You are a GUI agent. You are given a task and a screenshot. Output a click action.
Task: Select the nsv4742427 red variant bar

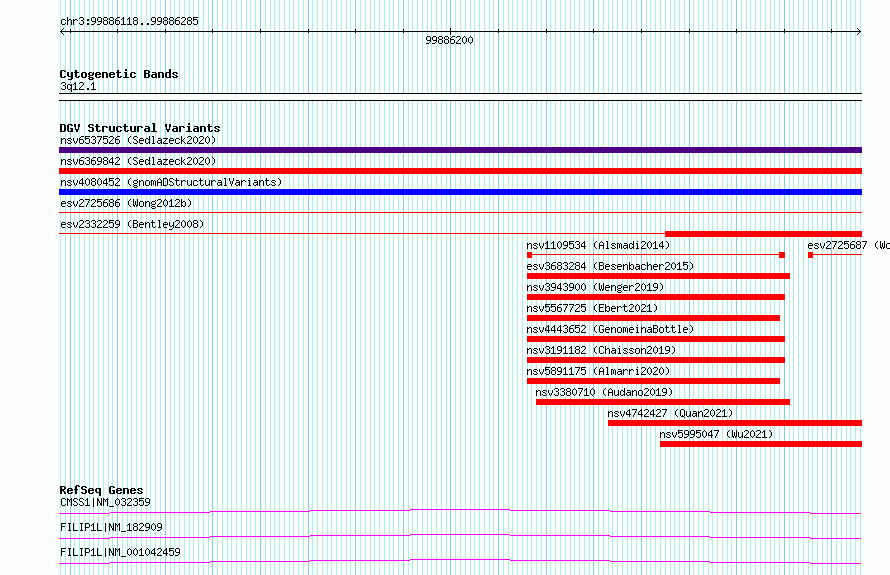[735, 423]
